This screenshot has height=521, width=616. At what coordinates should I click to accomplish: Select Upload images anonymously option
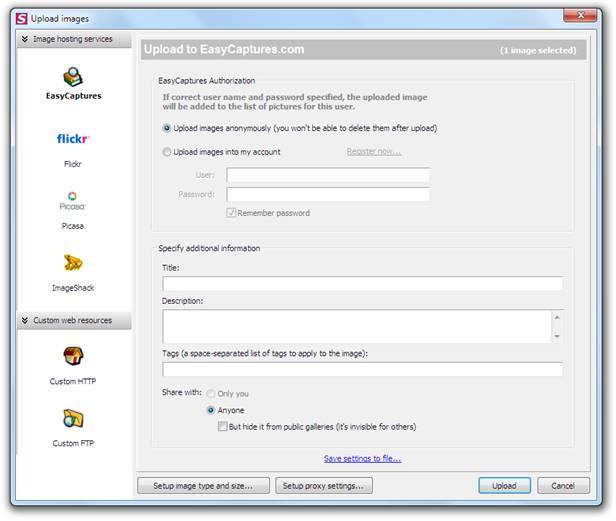(x=167, y=128)
